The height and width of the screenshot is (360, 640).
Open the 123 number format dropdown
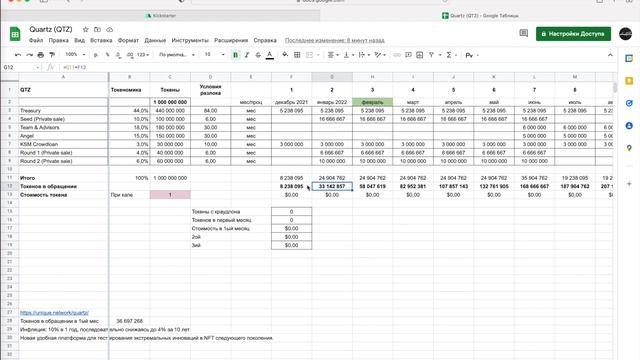click(x=143, y=55)
